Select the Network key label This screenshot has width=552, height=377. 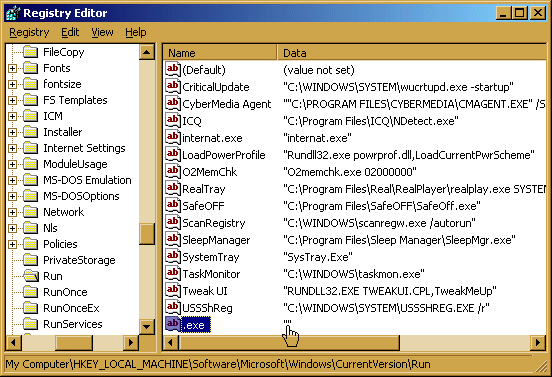[64, 212]
